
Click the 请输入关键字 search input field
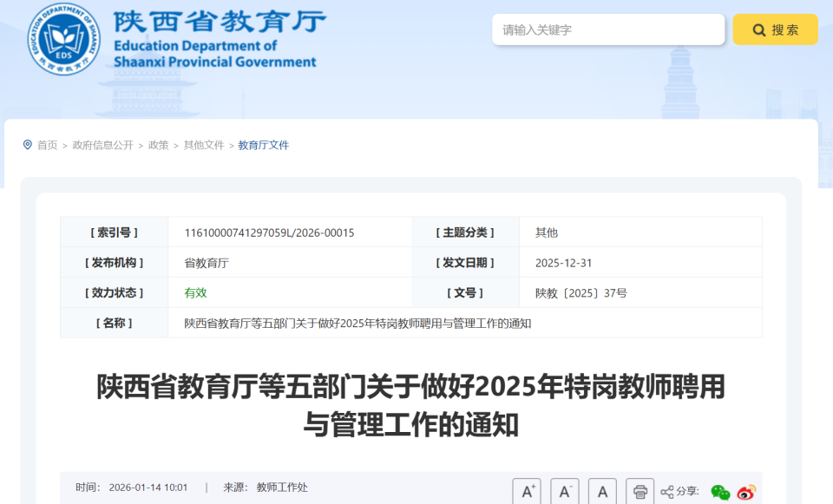click(607, 29)
